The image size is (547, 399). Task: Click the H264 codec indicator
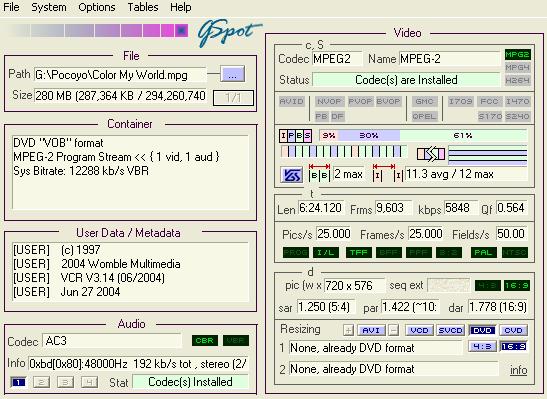pos(518,80)
